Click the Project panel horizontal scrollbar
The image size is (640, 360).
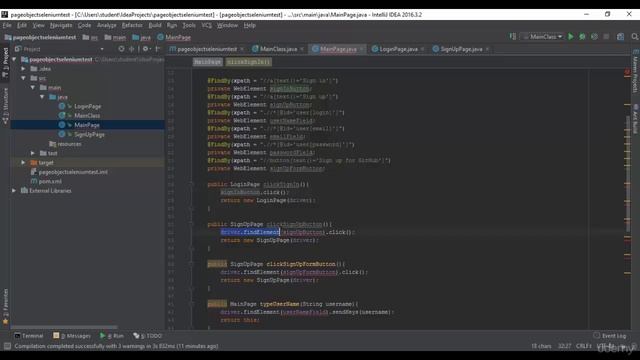pos(64,327)
